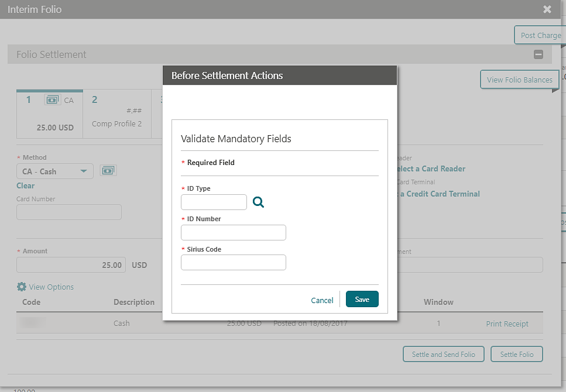Open View Folio Balances
This screenshot has width=566, height=392.
[x=519, y=80]
